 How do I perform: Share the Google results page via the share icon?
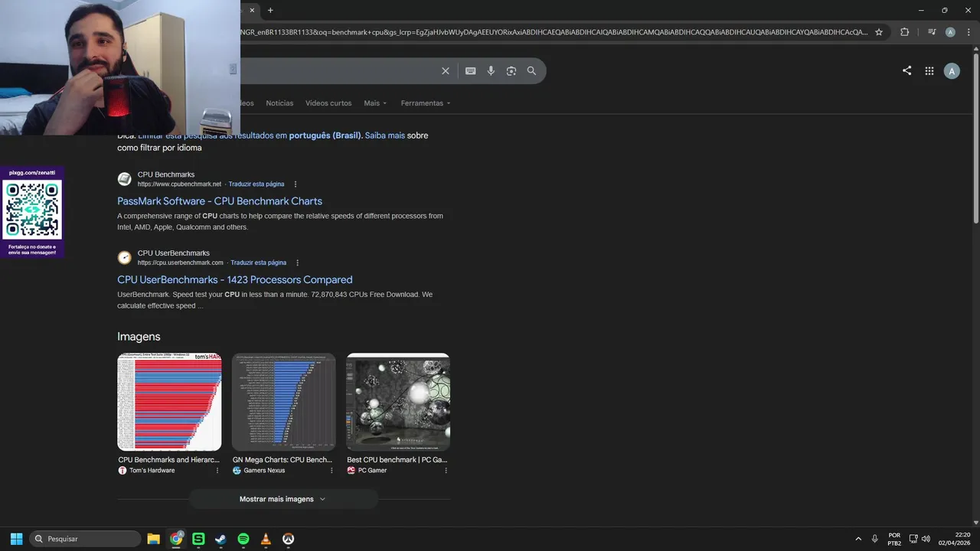coord(906,70)
